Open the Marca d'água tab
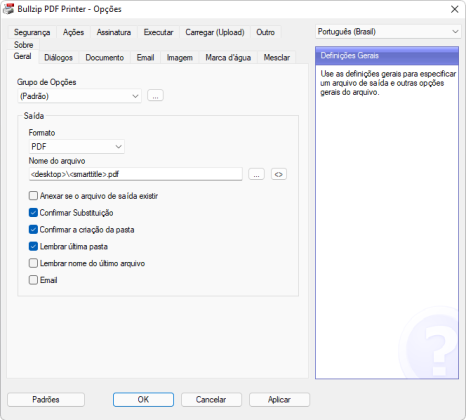Screen dimensions: 466x420 point(228,58)
